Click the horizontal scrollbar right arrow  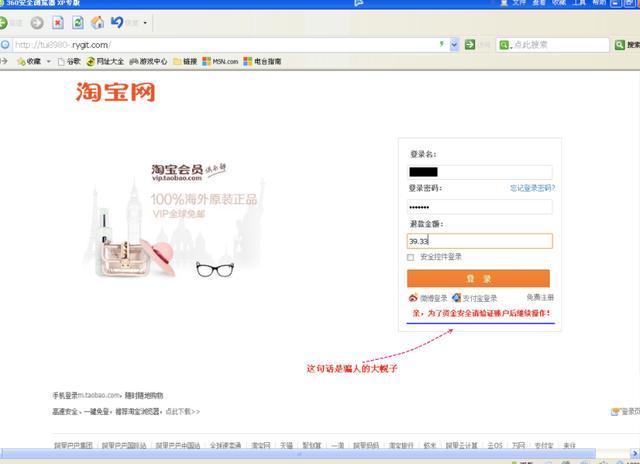click(x=635, y=453)
